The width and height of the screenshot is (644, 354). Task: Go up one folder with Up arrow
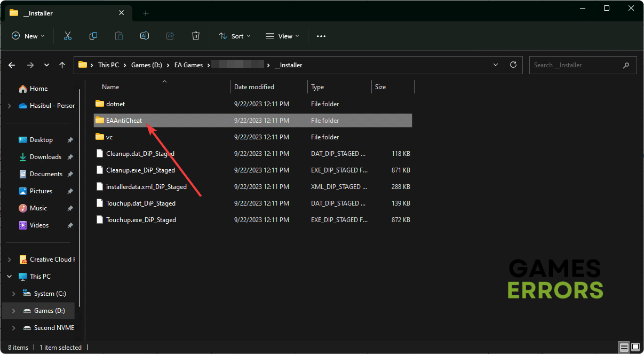click(62, 65)
